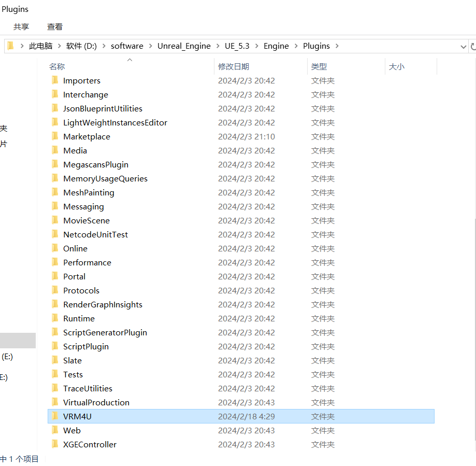Viewport: 476px width, 466px height.
Task: Navigate to Unreal_Engine in the breadcrumb
Action: [184, 46]
